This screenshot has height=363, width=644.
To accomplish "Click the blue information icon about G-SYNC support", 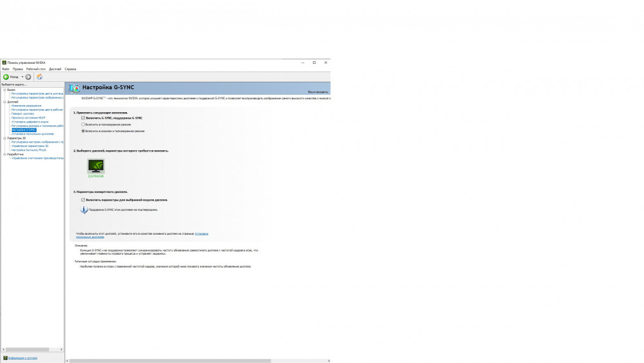I will pyautogui.click(x=84, y=210).
